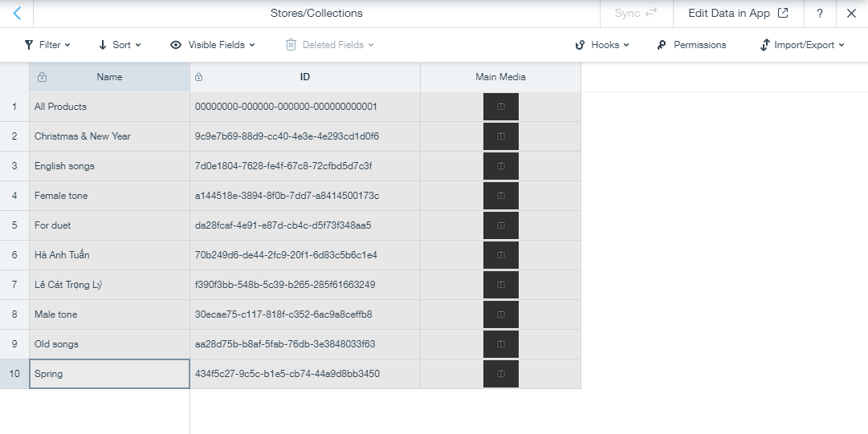Open Permissions key icon
Image resolution: width=868 pixels, height=434 pixels.
click(662, 45)
